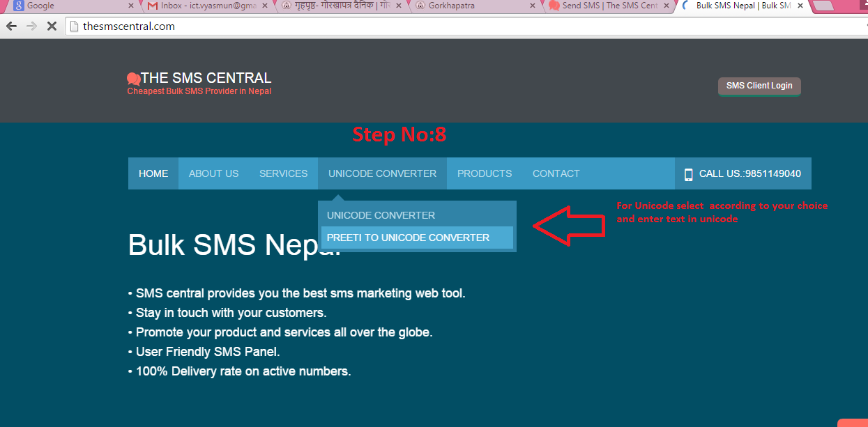
Task: Click the SMS Central speech bubble logo
Action: (134, 79)
